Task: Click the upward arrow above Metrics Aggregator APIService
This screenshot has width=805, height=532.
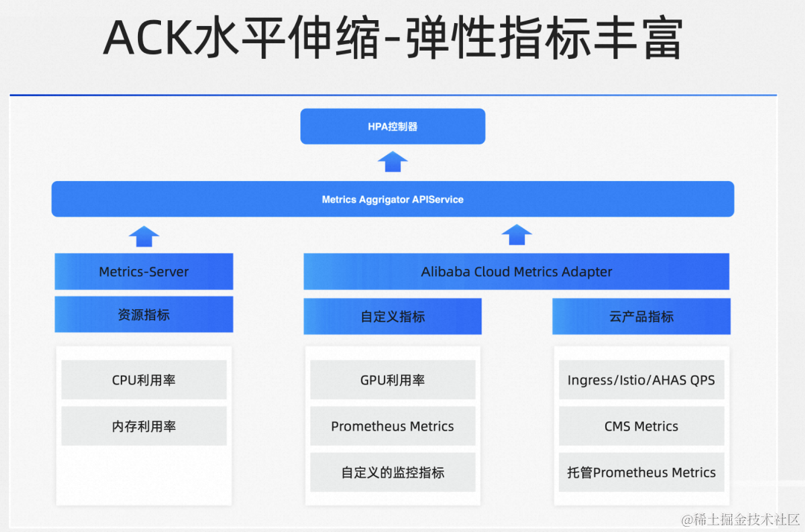Action: (x=392, y=160)
